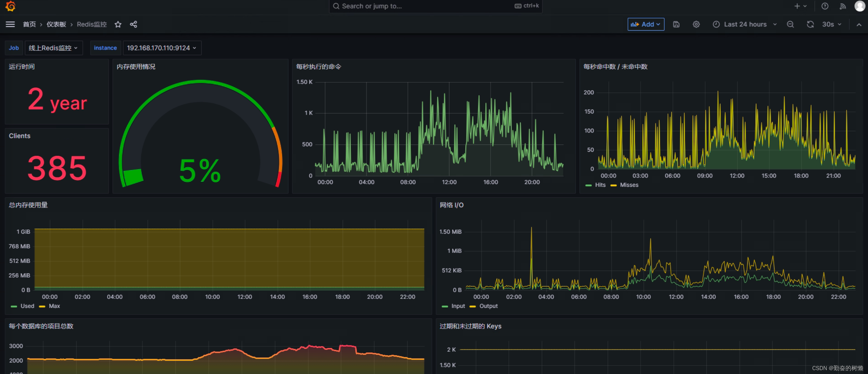Click the Grafana logo icon
The width and height of the screenshot is (868, 374).
click(x=10, y=6)
